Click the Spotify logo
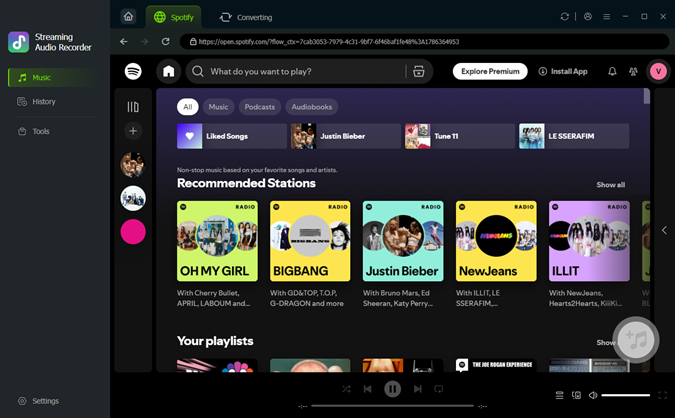Viewport: 675px width, 418px height. pyautogui.click(x=133, y=71)
